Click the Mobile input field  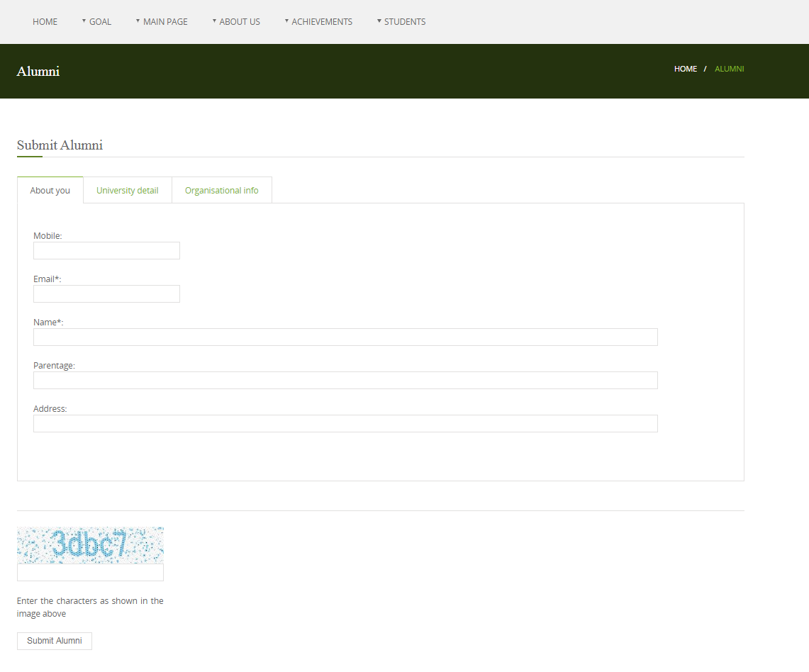(106, 251)
